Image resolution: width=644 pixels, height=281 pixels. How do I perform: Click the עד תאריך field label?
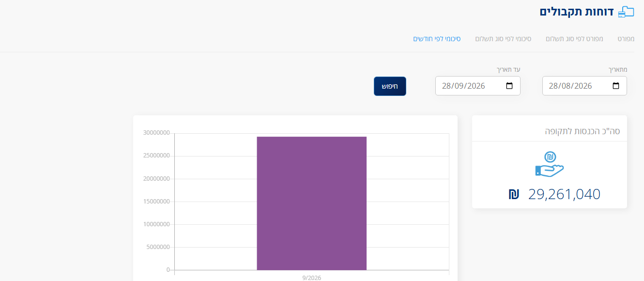pos(508,70)
